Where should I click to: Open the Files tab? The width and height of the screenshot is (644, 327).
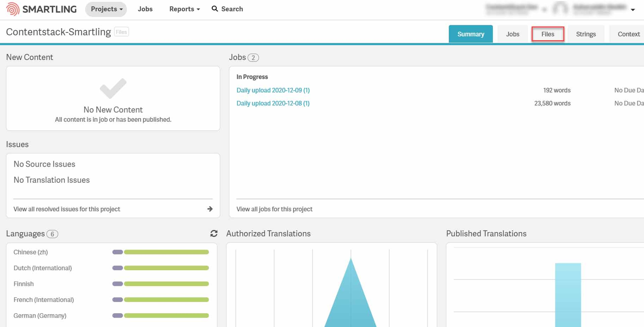pos(548,34)
